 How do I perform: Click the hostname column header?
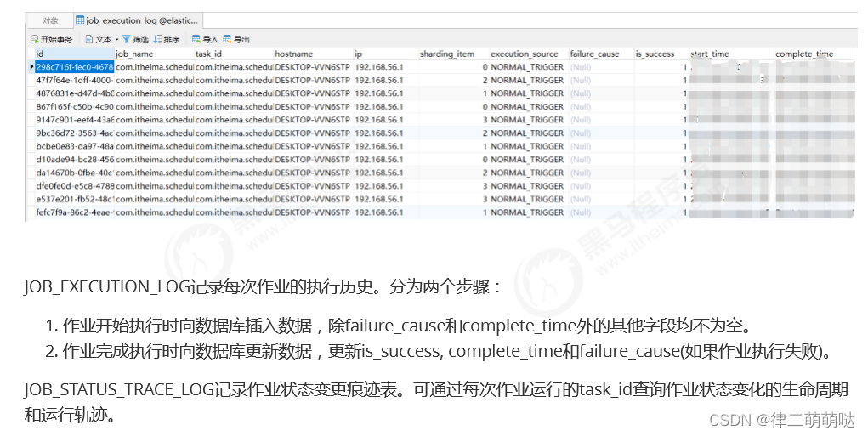tap(314, 54)
